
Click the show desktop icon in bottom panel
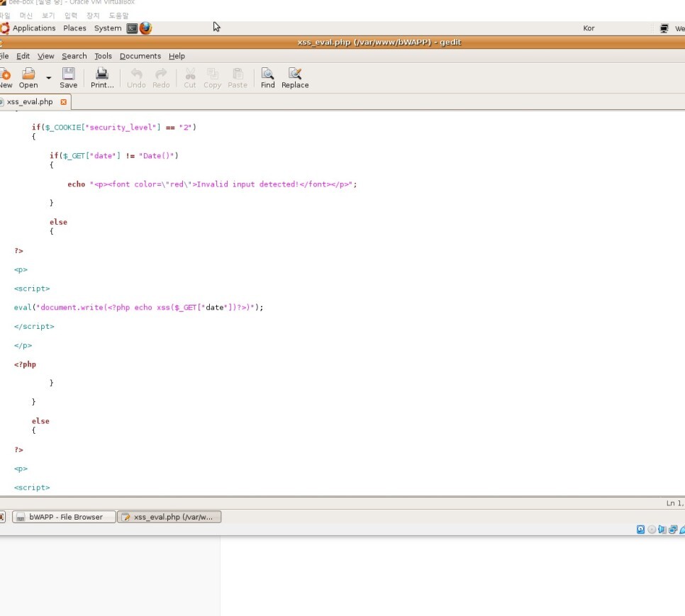tap(2, 517)
